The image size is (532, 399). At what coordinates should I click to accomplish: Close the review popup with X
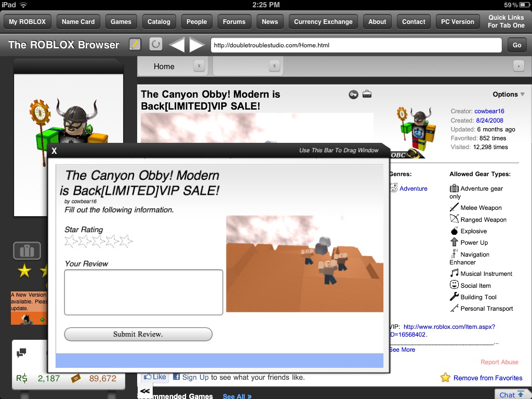[54, 151]
